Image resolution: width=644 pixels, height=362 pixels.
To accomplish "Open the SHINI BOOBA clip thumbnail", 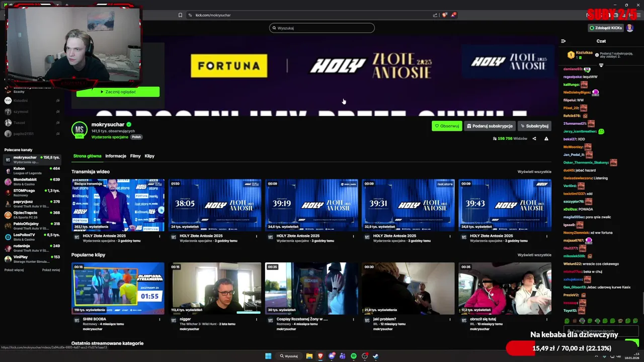I will point(118,288).
